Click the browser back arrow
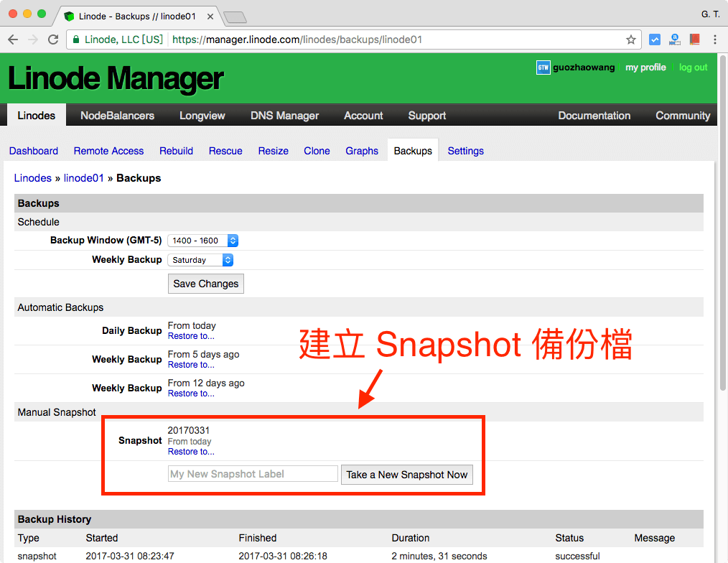 [13, 39]
